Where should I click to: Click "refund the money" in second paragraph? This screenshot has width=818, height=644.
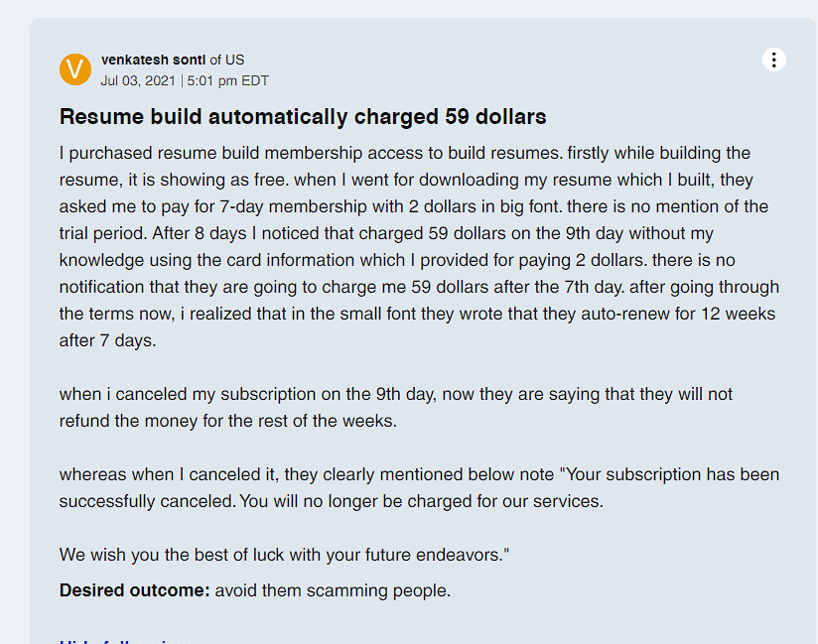(124, 421)
